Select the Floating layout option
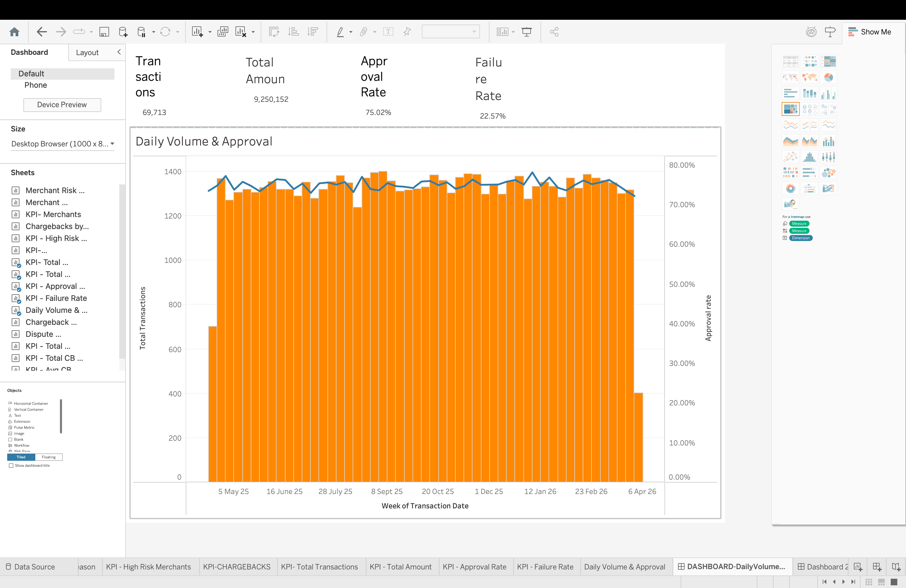Screen dimensions: 906x588 (x=49, y=457)
